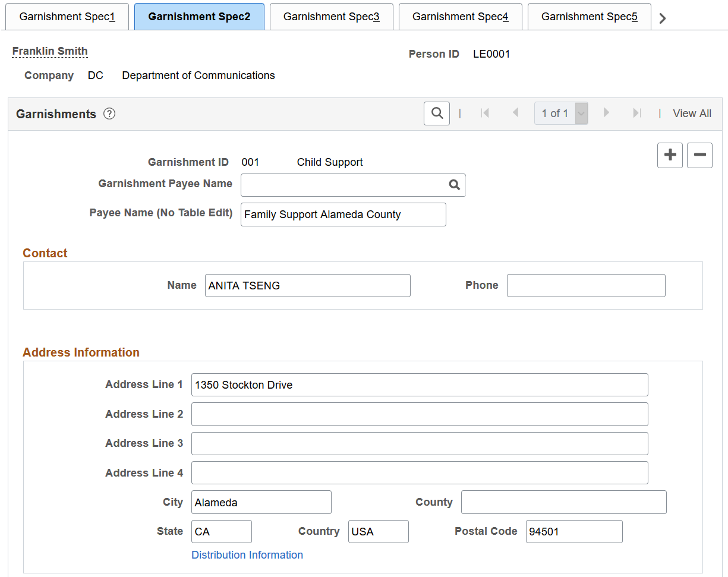Focus the Contact Phone field
The image size is (728, 577).
click(x=586, y=285)
